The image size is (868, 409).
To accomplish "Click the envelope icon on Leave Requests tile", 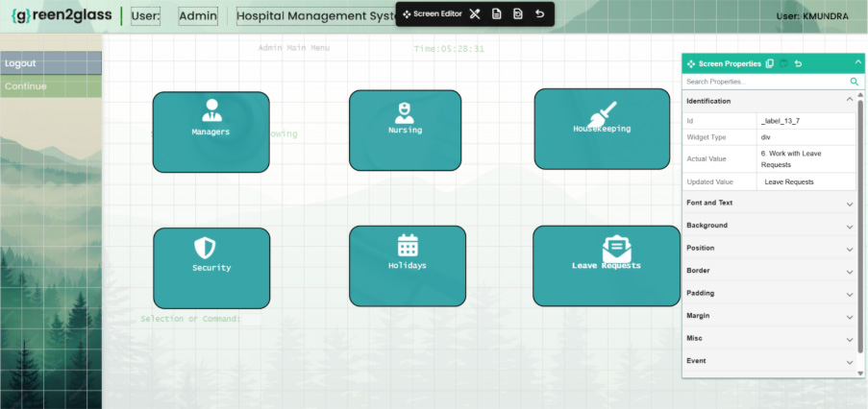I will pos(617,249).
